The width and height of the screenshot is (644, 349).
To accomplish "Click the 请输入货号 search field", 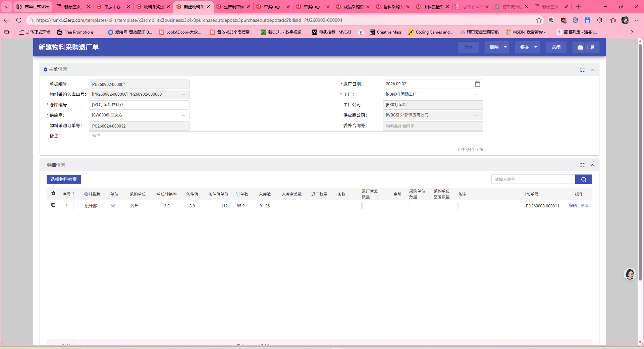I will click(533, 179).
